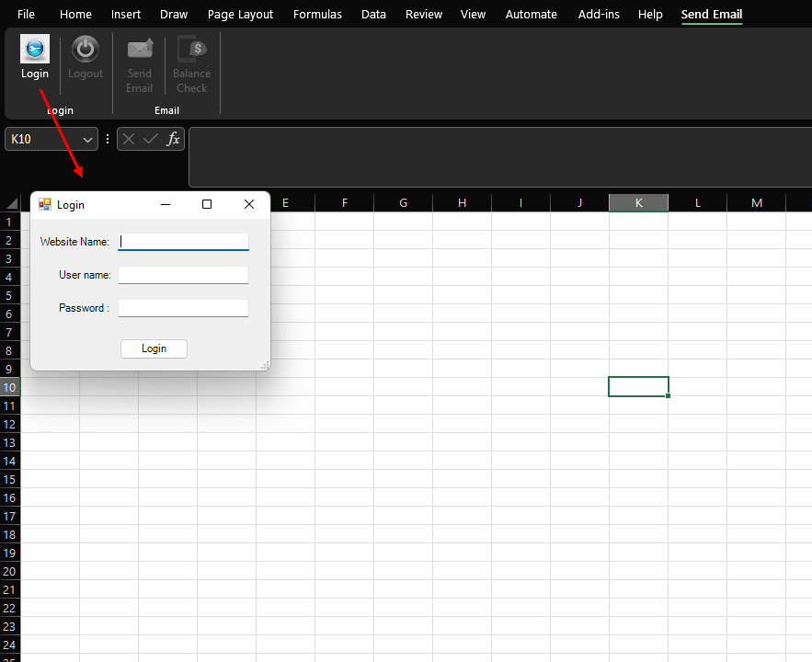Click the formula bar enter checkmark icon
The width and height of the screenshot is (812, 662).
point(151,139)
